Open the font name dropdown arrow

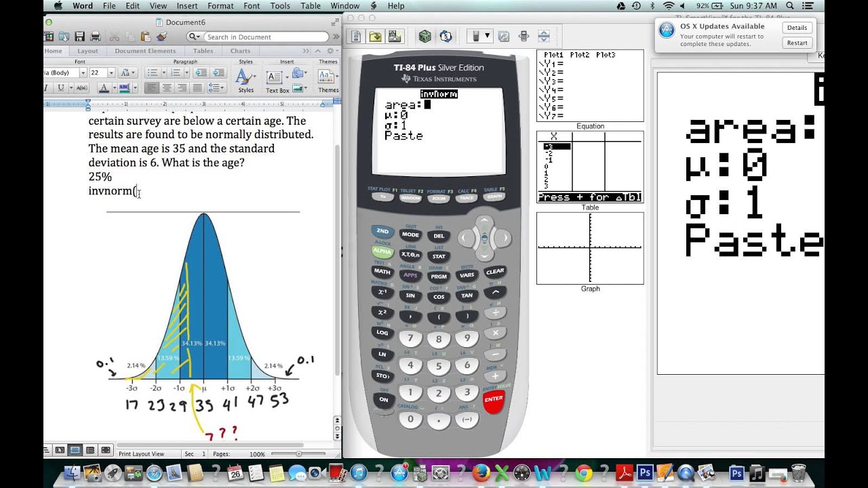click(x=83, y=73)
